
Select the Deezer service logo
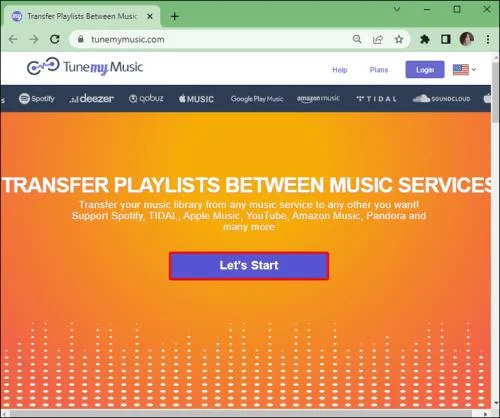pyautogui.click(x=91, y=99)
